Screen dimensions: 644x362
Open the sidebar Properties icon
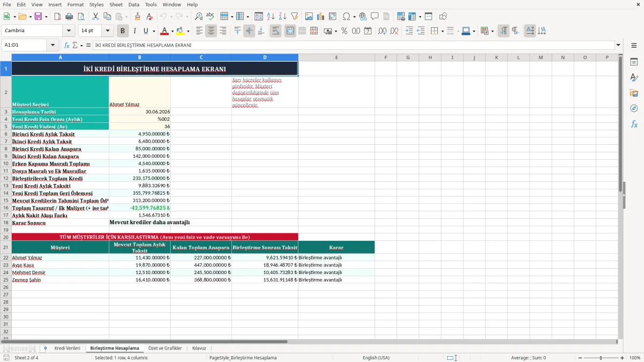[634, 62]
